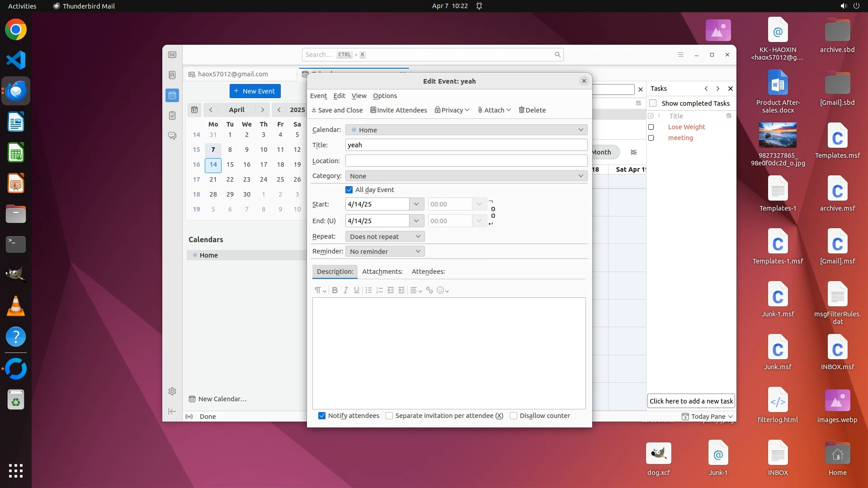
Task: Open the Tasks view in the sidebar
Action: pos(172,116)
